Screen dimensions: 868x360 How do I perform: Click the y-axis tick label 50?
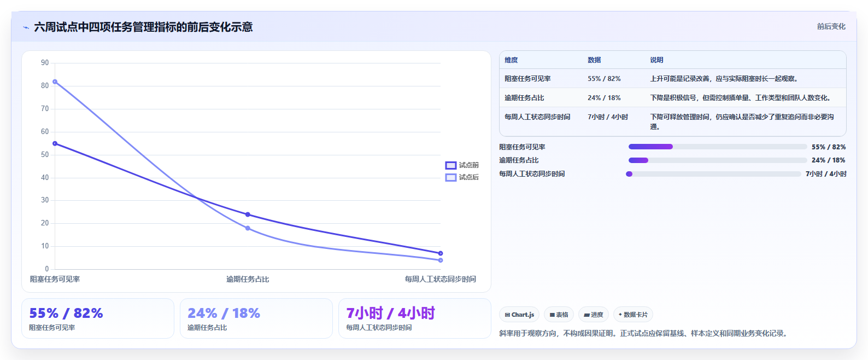[x=45, y=155]
